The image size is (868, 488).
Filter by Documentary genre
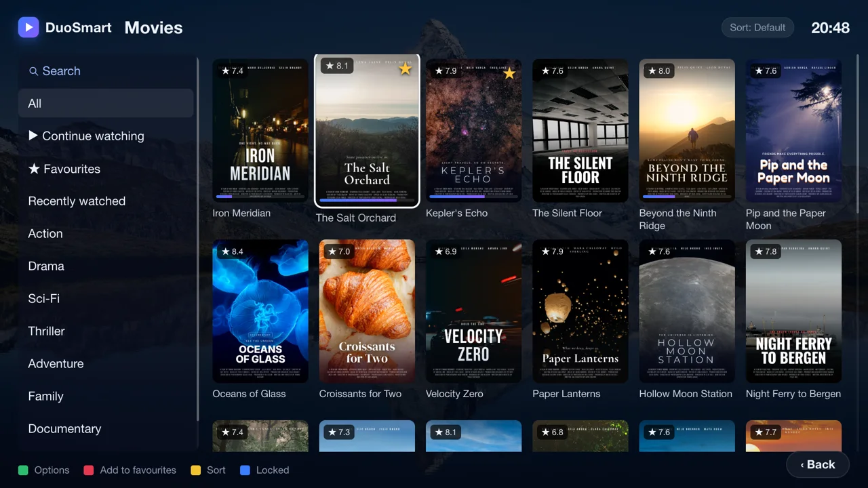coord(106,429)
